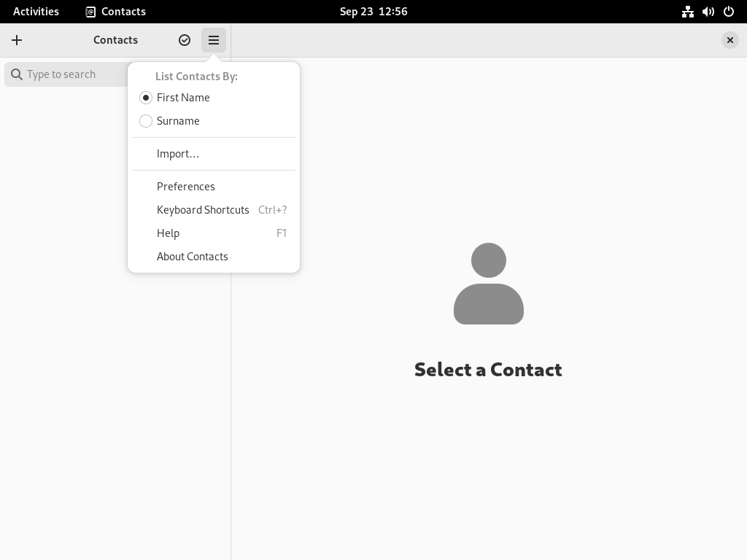
Task: Open Help from the menu
Action: [x=214, y=233]
